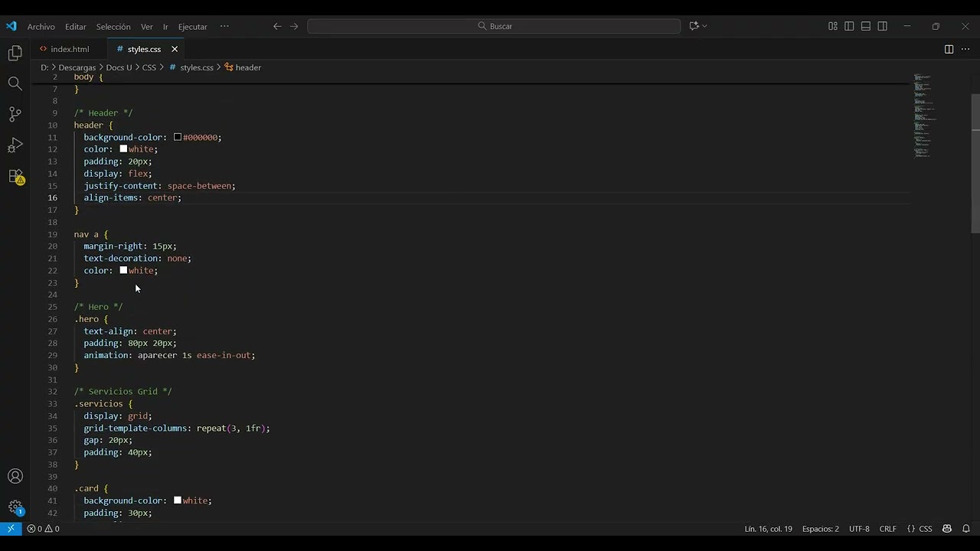Click the editor vertical scrollbar thumb
This screenshot has height=551, width=980.
975,163
